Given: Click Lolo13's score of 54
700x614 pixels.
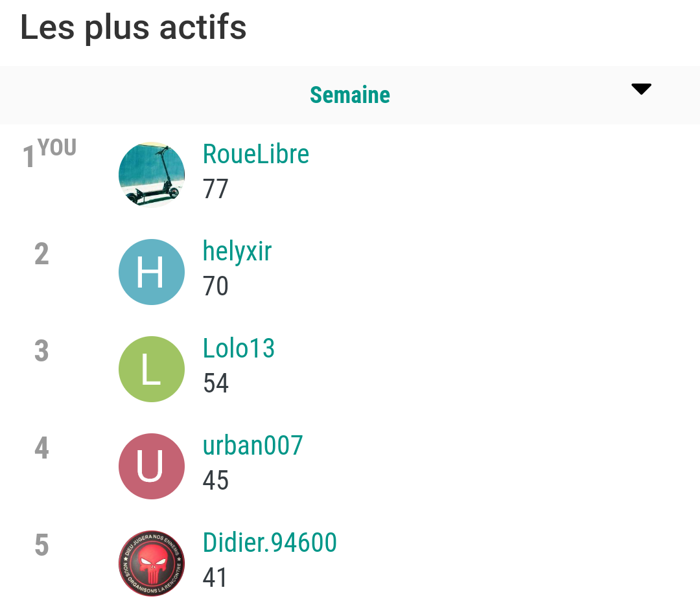Looking at the screenshot, I should click(216, 383).
